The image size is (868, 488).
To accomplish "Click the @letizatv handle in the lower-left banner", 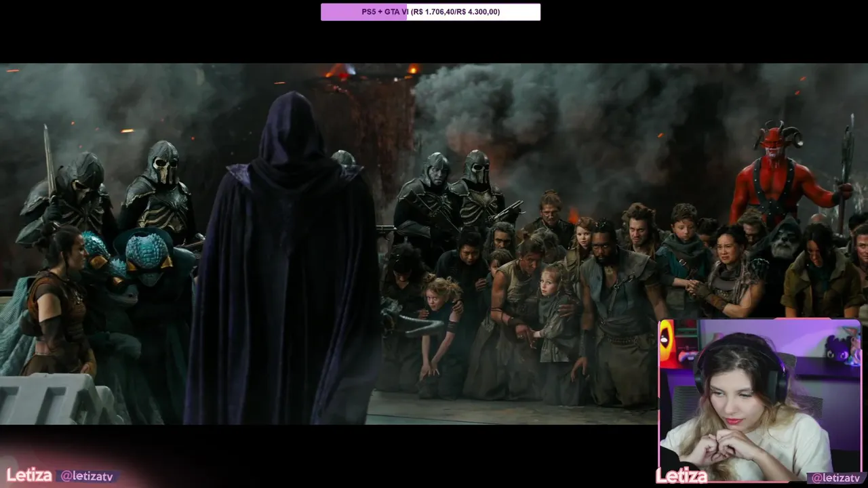I will tap(87, 476).
